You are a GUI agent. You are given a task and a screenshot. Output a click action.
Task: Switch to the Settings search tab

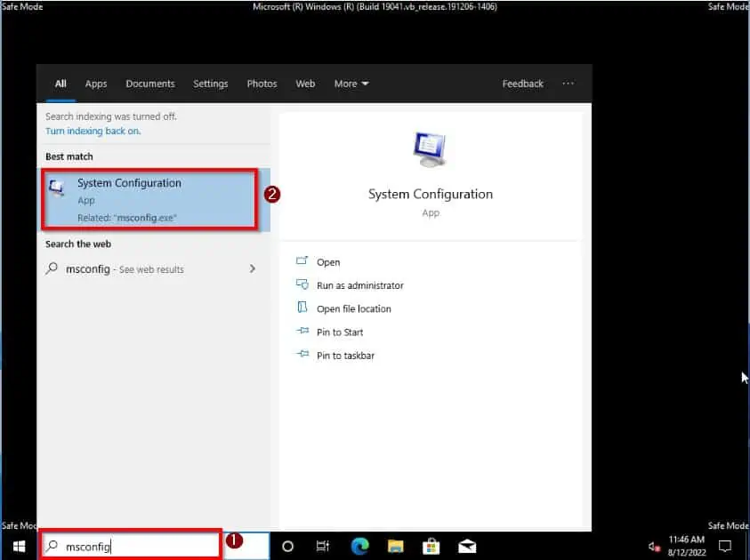pos(211,84)
